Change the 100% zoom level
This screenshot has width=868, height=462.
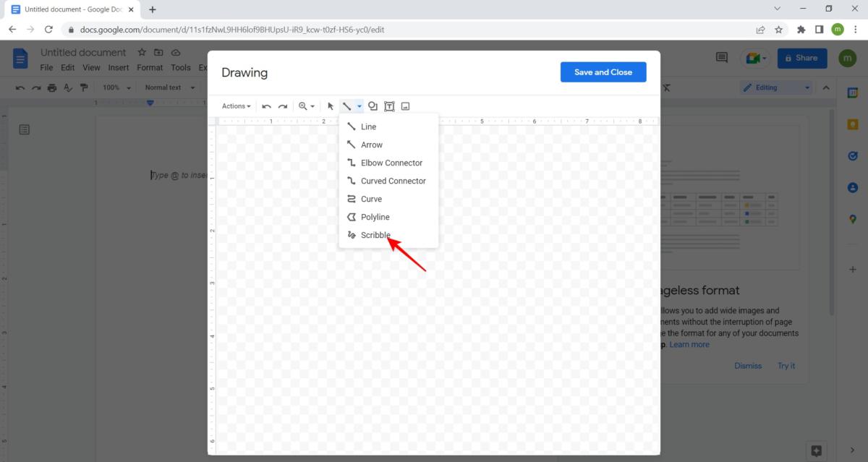point(116,87)
